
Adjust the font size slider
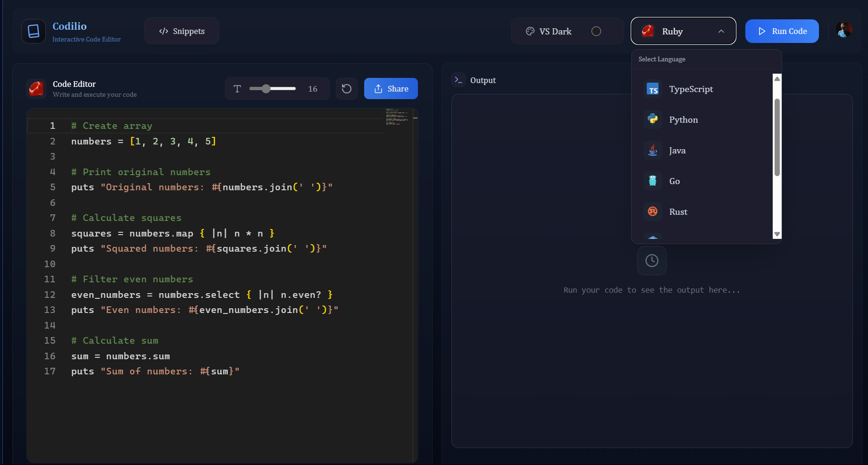click(267, 88)
